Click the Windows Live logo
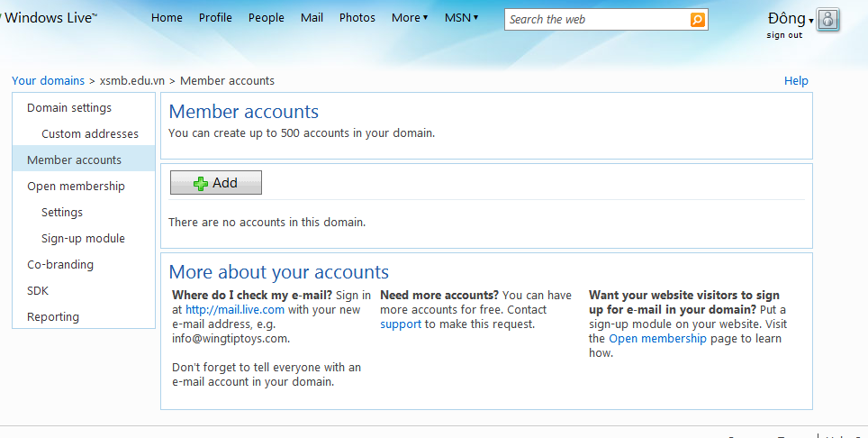Image resolution: width=868 pixels, height=438 pixels. tap(51, 18)
